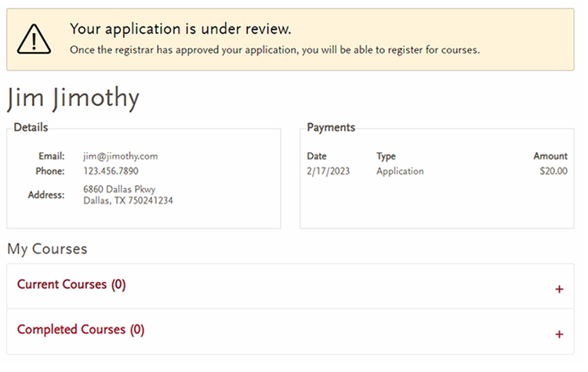The height and width of the screenshot is (372, 588).
Task: Click the Amount column header in Payments
Action: click(x=550, y=156)
